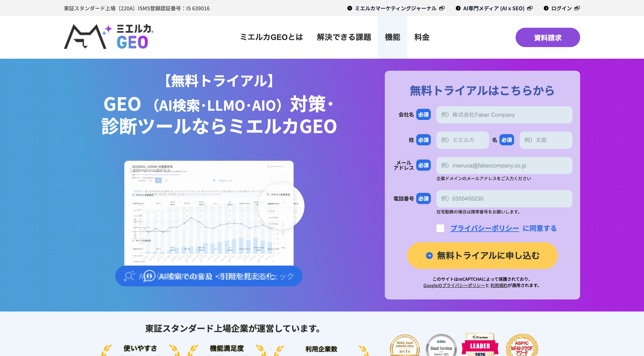Click 使いやすさ award label
The width and height of the screenshot is (644, 356).
(x=140, y=348)
